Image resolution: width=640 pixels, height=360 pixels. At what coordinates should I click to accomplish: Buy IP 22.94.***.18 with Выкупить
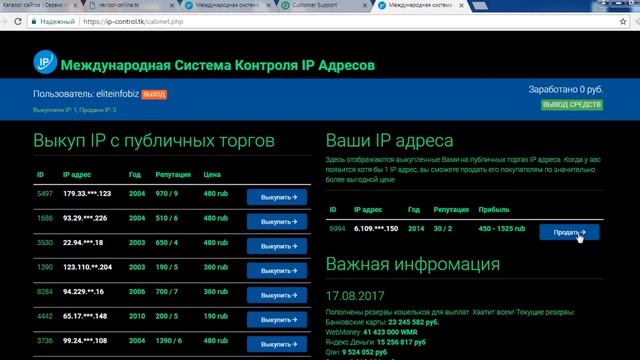pyautogui.click(x=277, y=246)
